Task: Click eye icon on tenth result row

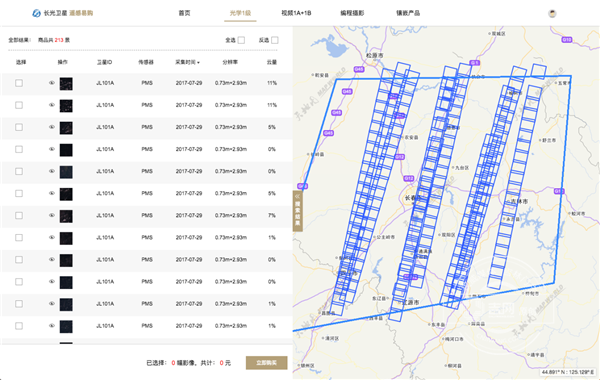Action: (x=52, y=282)
